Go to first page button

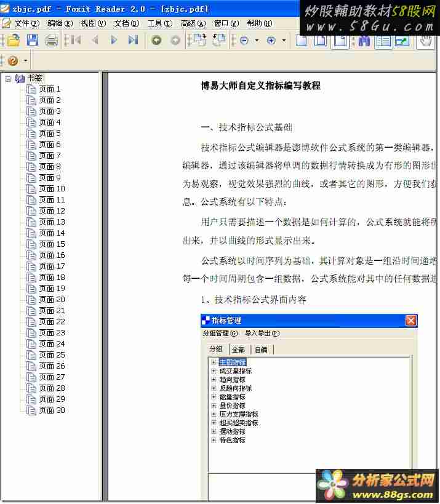click(x=76, y=40)
